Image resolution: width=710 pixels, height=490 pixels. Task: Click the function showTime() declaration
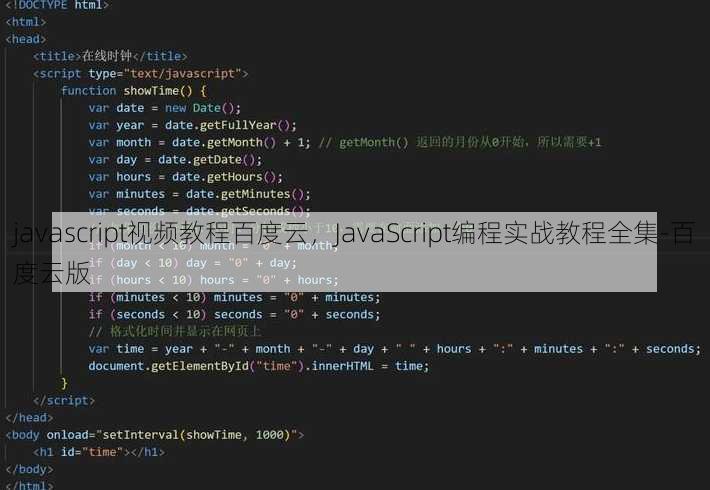134,91
